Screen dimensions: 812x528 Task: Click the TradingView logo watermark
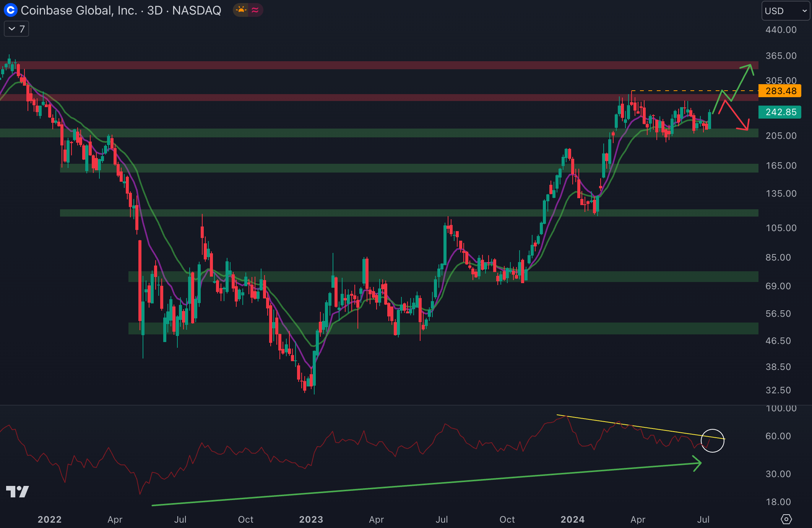pyautogui.click(x=18, y=491)
